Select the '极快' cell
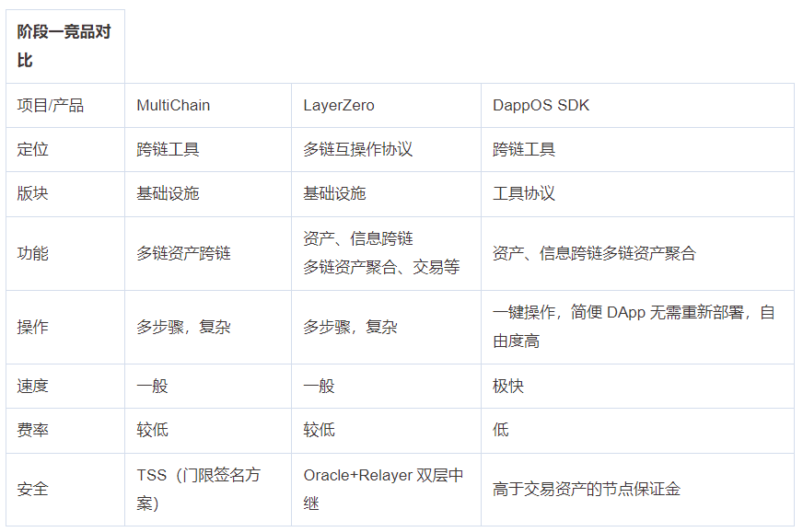Image resolution: width=803 pixels, height=532 pixels. coord(637,386)
